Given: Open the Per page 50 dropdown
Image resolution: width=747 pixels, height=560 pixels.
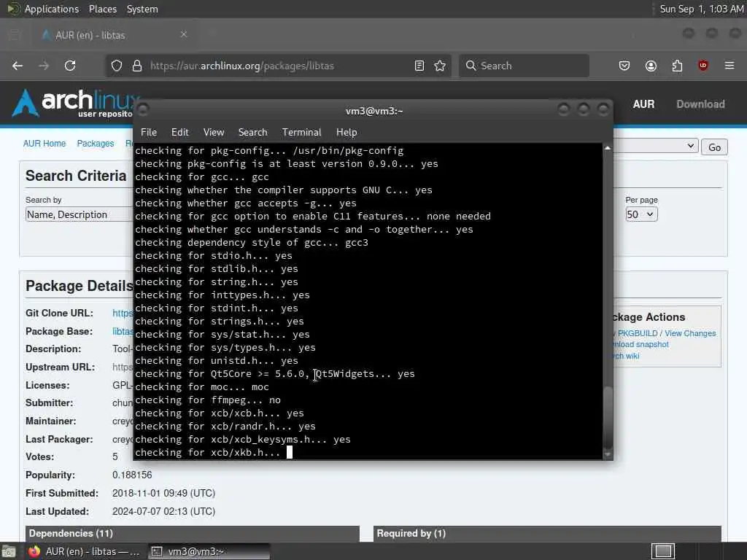Looking at the screenshot, I should (x=641, y=214).
